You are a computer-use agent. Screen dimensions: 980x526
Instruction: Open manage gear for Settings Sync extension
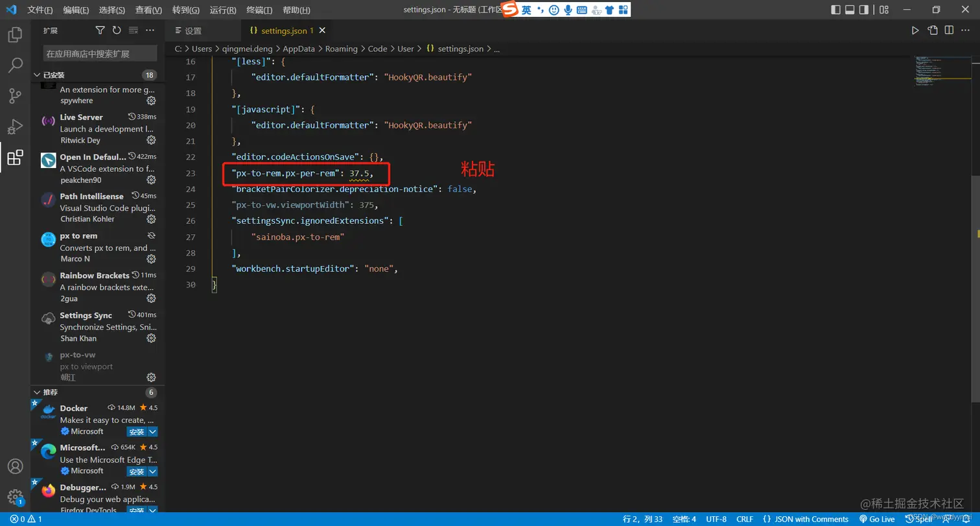point(151,338)
